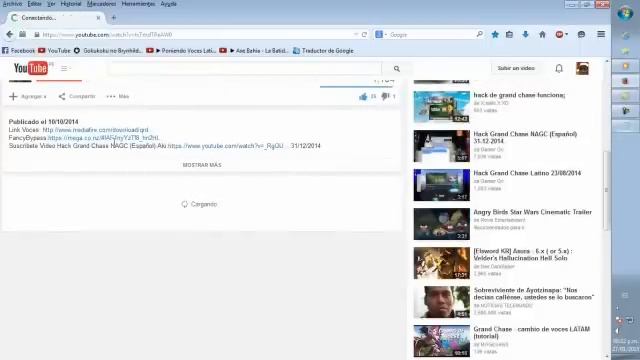Open the red addon icon dropdown
640x360 pixels.
click(562, 35)
